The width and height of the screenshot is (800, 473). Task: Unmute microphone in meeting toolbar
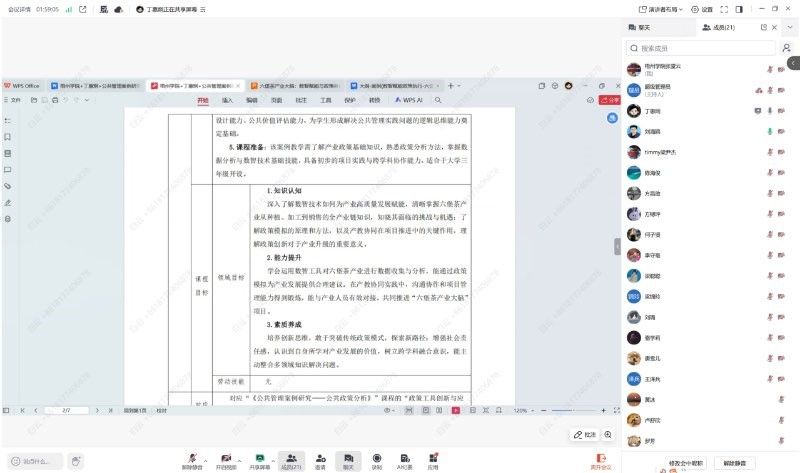click(191, 458)
